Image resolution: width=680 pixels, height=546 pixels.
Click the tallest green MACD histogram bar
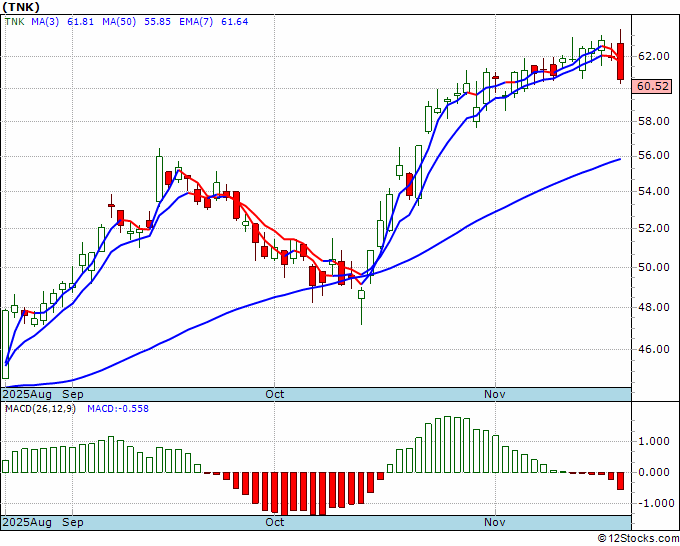448,445
